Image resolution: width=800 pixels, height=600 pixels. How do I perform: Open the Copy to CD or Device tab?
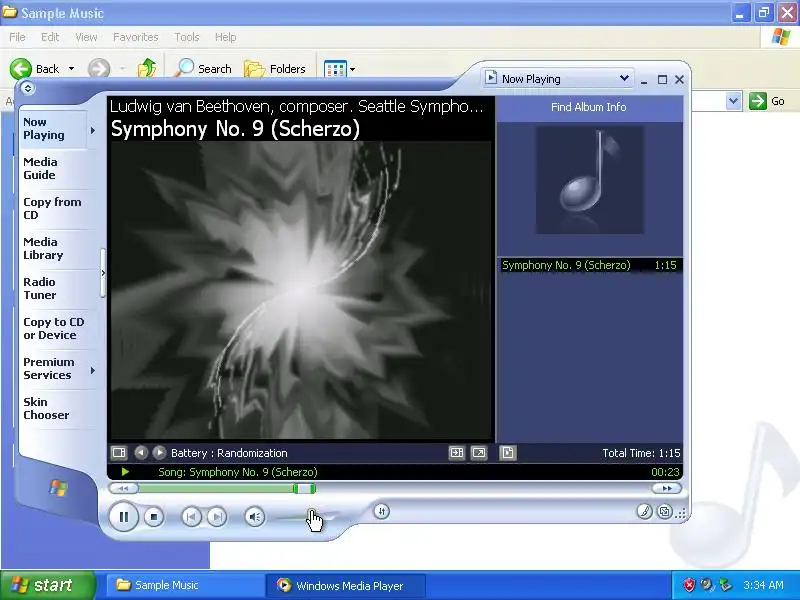[56, 329]
